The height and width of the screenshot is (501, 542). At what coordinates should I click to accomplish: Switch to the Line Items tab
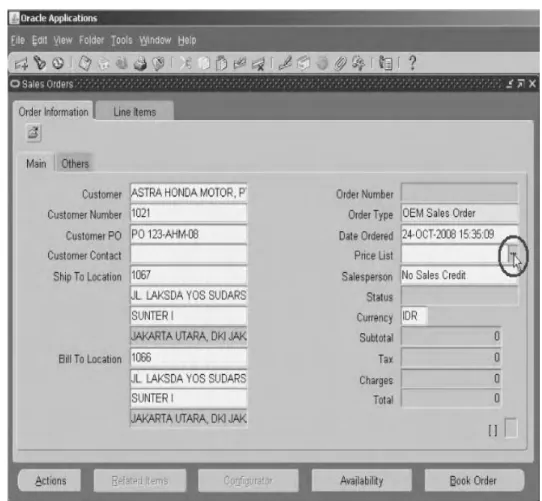[135, 112]
